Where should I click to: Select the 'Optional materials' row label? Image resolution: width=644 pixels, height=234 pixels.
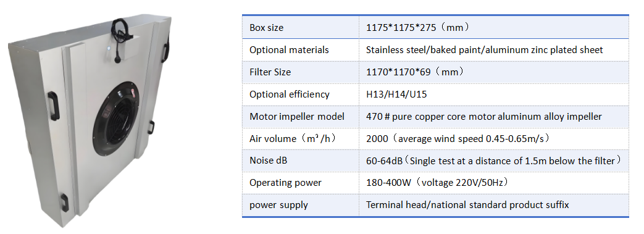[x=289, y=50]
